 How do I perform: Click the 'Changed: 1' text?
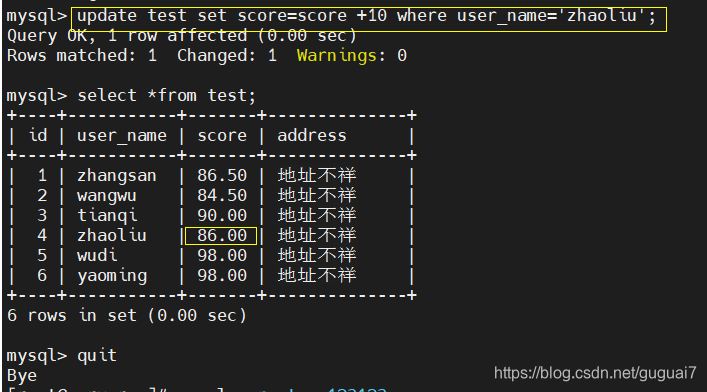pyautogui.click(x=227, y=55)
